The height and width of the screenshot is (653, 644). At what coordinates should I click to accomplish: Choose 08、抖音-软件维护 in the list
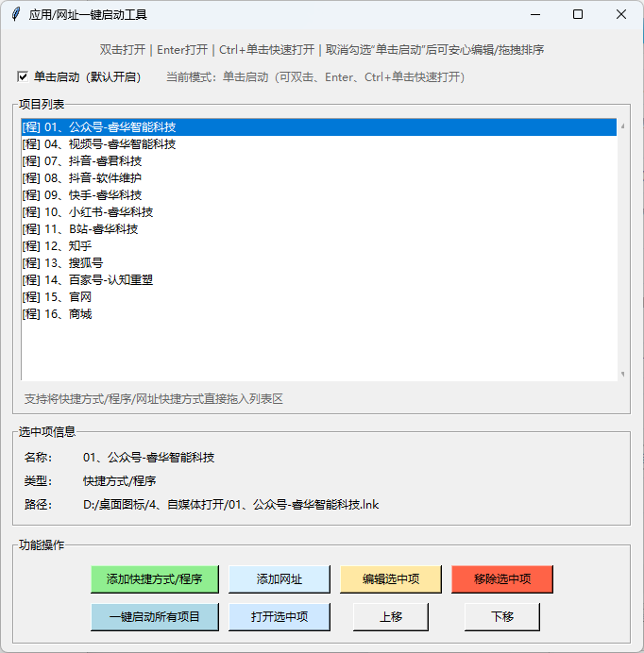tap(81, 178)
